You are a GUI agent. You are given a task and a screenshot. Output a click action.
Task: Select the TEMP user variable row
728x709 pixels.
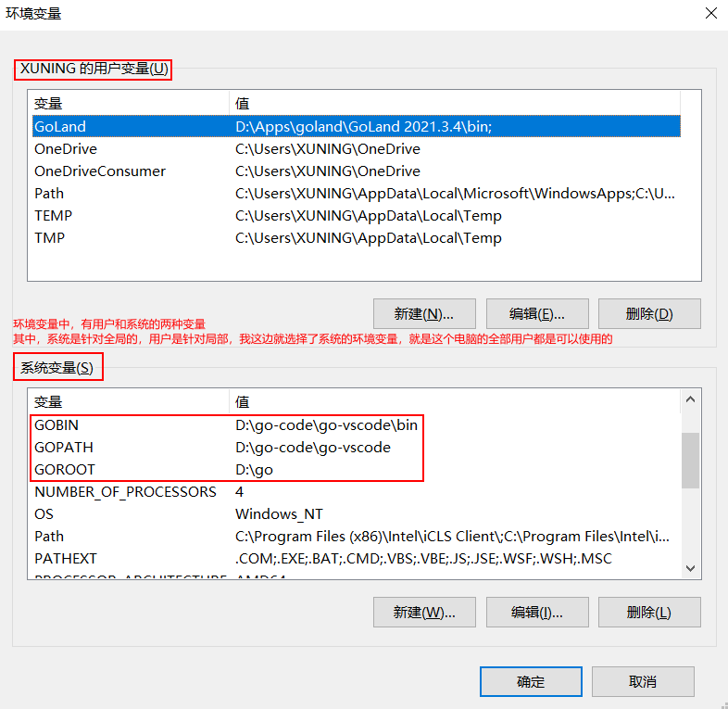point(356,216)
